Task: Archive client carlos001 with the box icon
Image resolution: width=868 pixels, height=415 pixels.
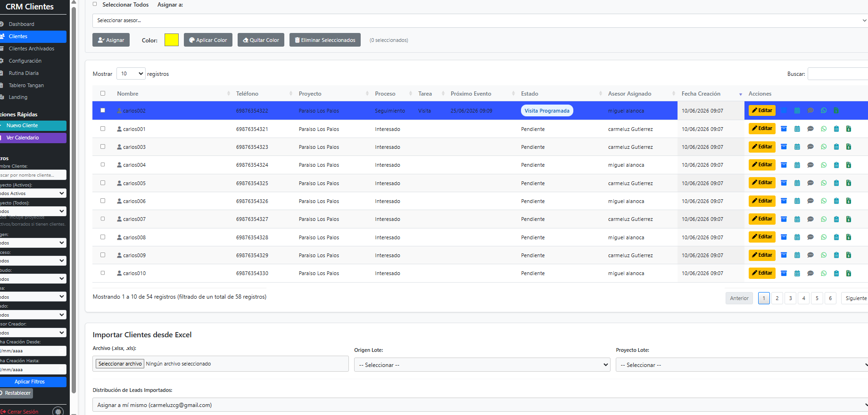Action: pos(784,129)
